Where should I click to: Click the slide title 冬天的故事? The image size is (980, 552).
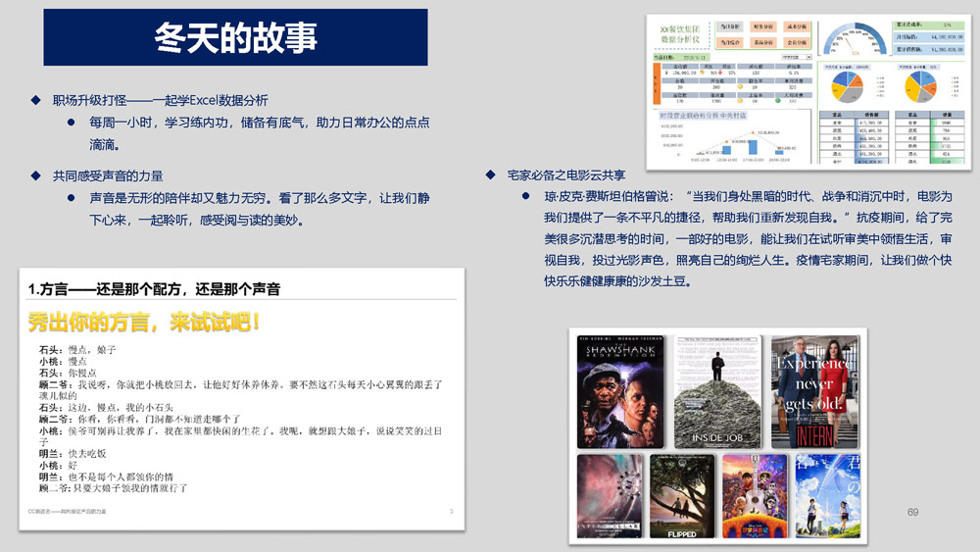pos(235,37)
